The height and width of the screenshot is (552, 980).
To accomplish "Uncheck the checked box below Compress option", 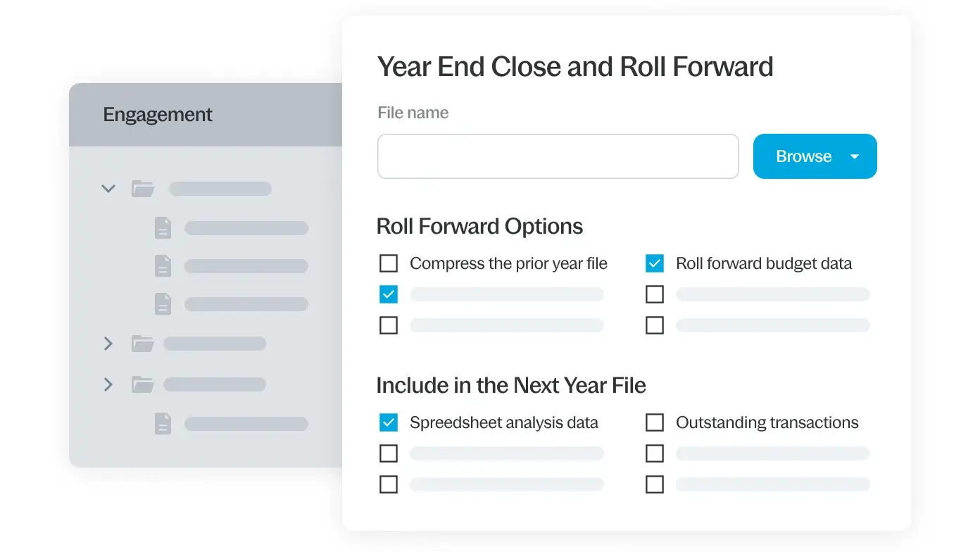I will 389,294.
